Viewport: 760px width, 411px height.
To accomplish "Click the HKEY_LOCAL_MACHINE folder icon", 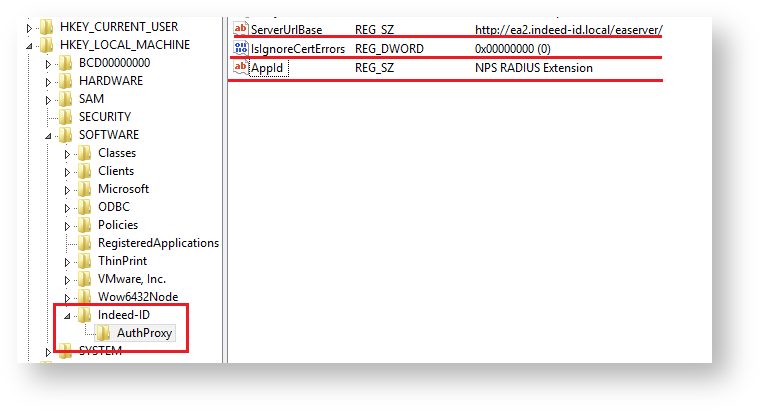I will point(48,45).
